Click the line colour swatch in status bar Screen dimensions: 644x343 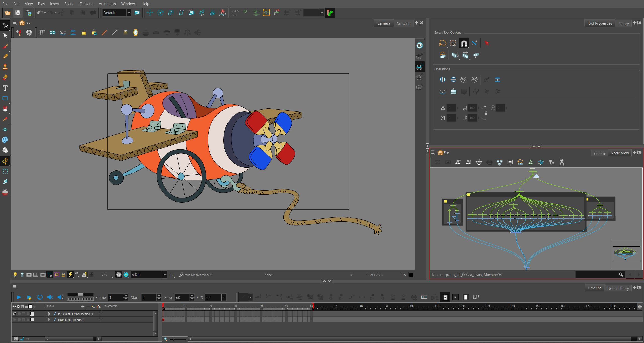pos(411,275)
